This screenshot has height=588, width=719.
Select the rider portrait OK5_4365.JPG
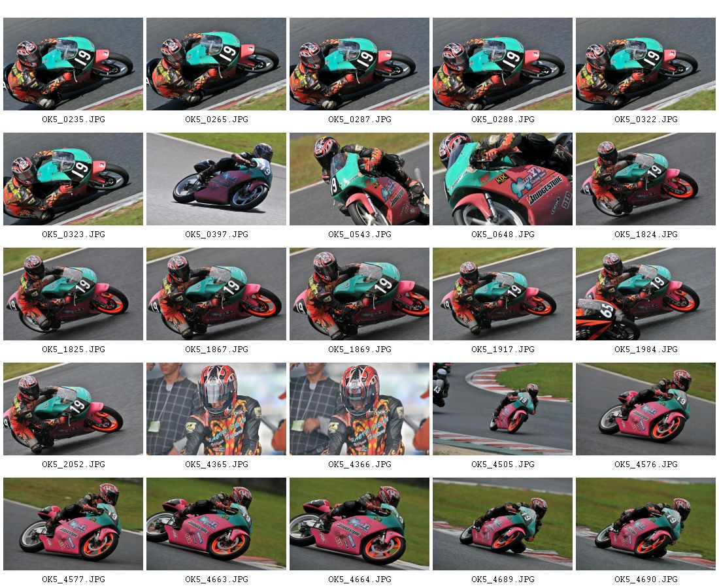point(216,409)
